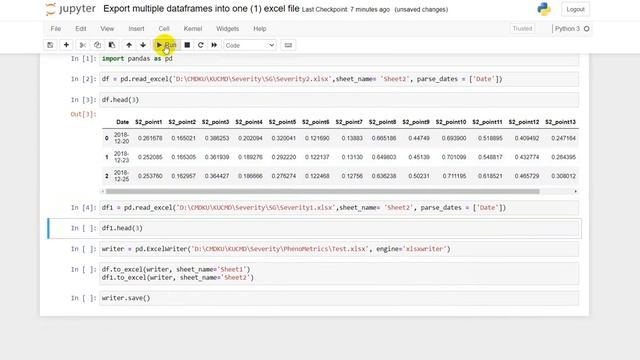Open the Help menu

(260, 29)
